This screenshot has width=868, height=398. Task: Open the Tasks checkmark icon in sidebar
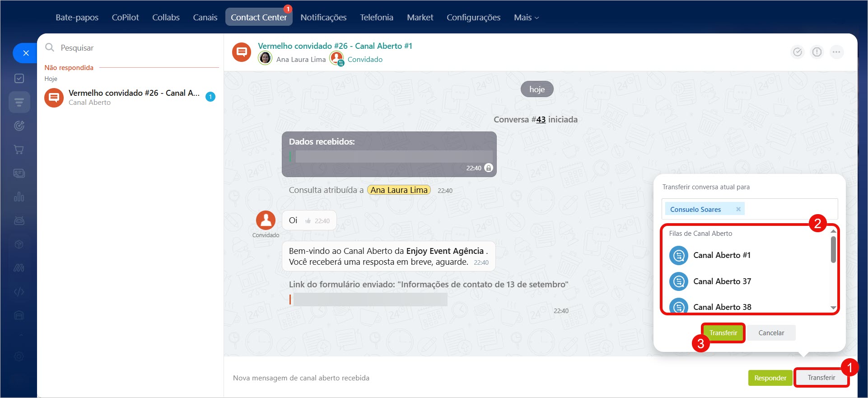pyautogui.click(x=19, y=79)
